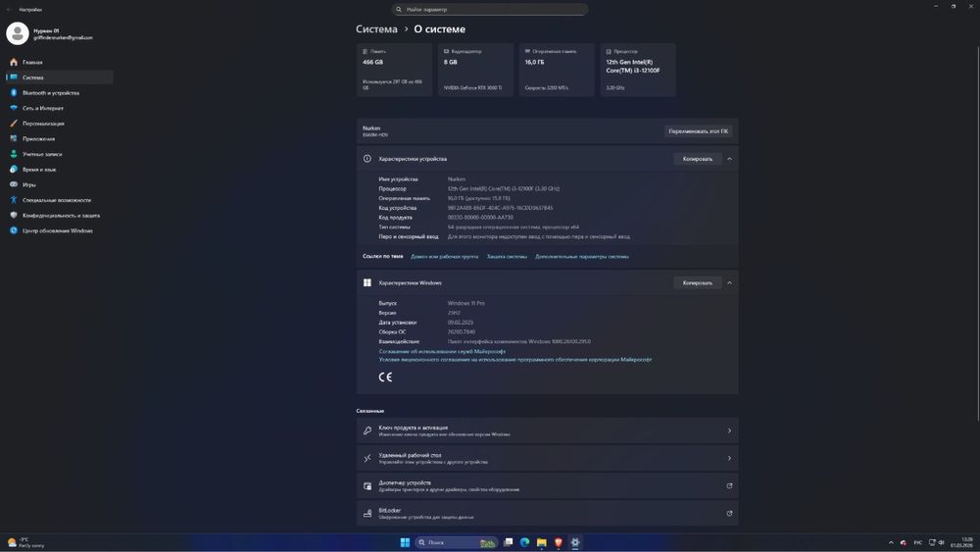
Task: Open the Процессор 12th Gen Intel card
Action: point(638,70)
